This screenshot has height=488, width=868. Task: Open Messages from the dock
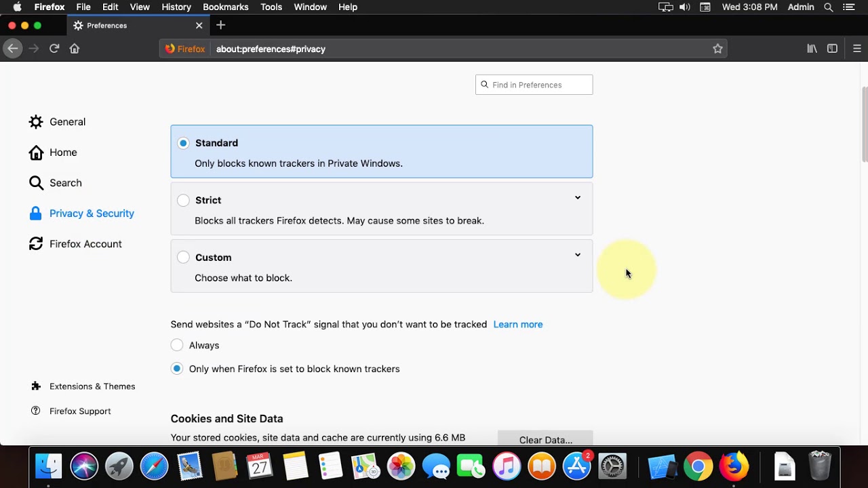(437, 466)
